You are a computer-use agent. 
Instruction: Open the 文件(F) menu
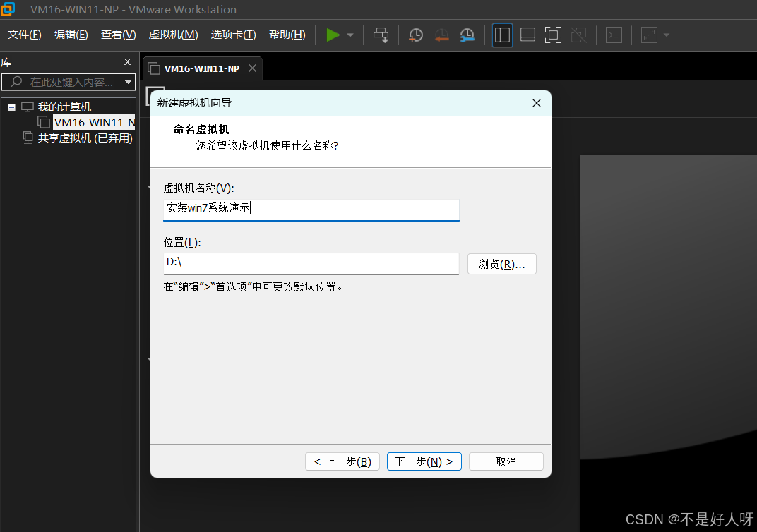[25, 35]
